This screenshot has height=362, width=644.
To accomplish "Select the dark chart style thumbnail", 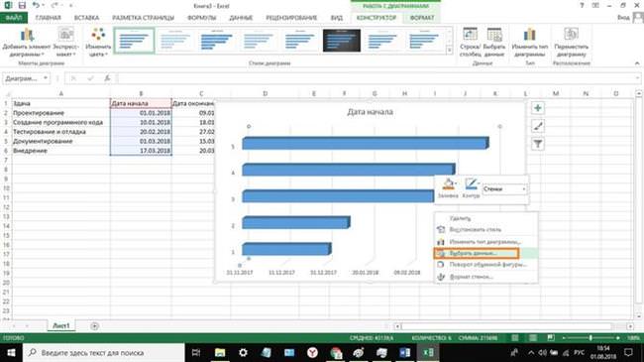I will [342, 41].
